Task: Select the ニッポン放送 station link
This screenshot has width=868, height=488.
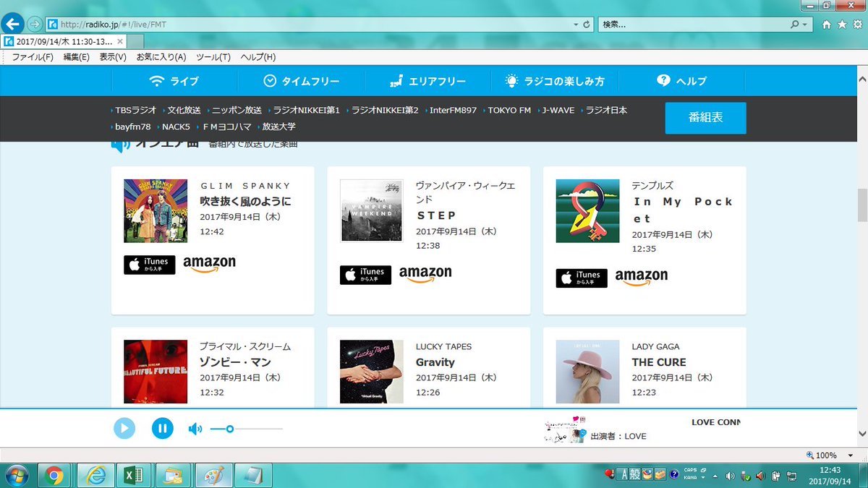Action: (x=235, y=111)
